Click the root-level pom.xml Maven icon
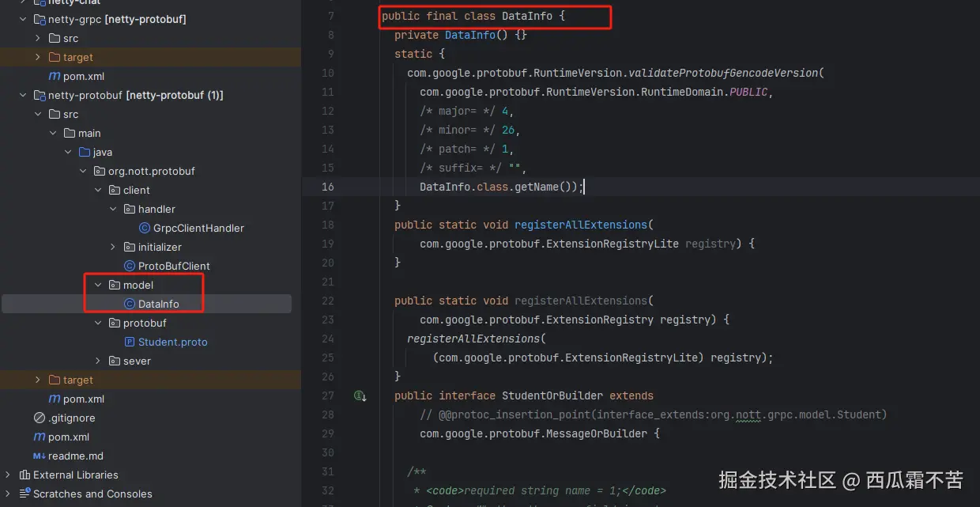The height and width of the screenshot is (507, 980). 40,437
